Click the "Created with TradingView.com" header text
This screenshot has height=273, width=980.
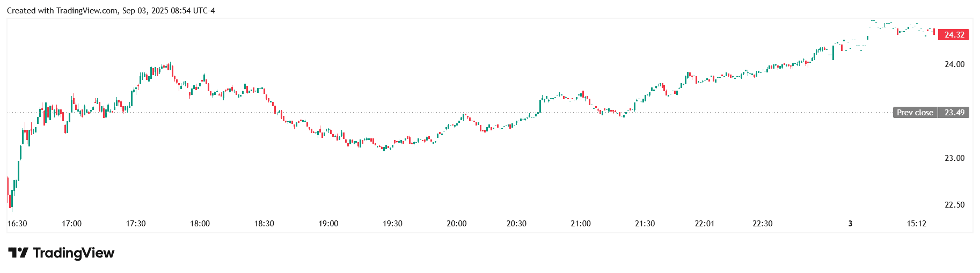click(x=62, y=11)
